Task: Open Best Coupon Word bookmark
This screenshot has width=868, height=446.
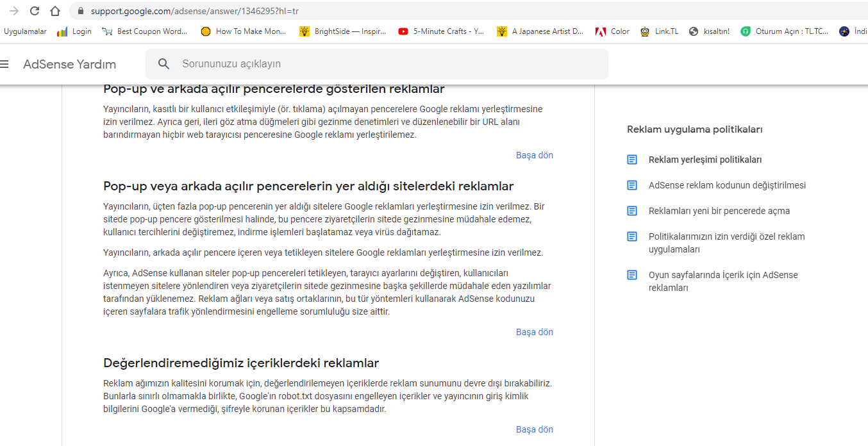Action: [x=145, y=31]
